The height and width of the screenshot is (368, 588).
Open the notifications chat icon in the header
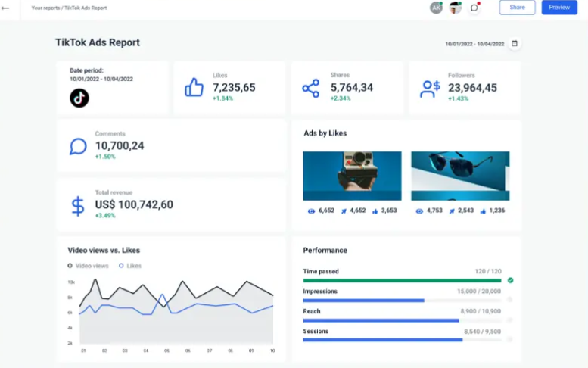click(x=474, y=8)
